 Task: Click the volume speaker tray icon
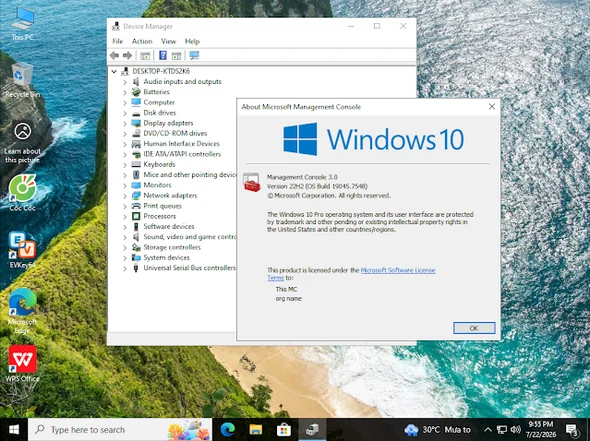tap(516, 429)
